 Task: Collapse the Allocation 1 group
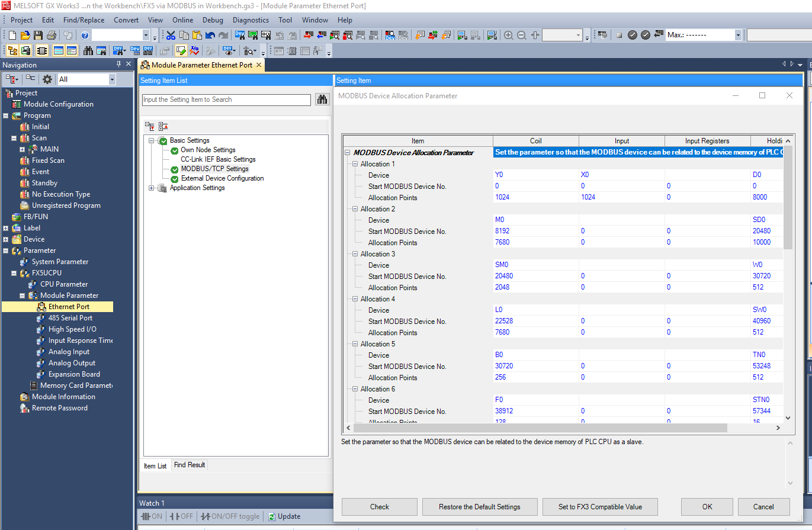355,164
